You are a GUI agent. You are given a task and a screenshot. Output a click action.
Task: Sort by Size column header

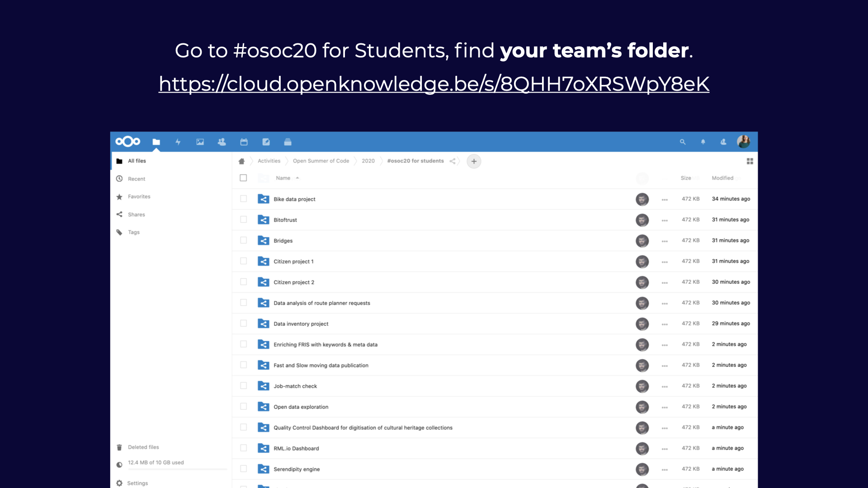686,178
